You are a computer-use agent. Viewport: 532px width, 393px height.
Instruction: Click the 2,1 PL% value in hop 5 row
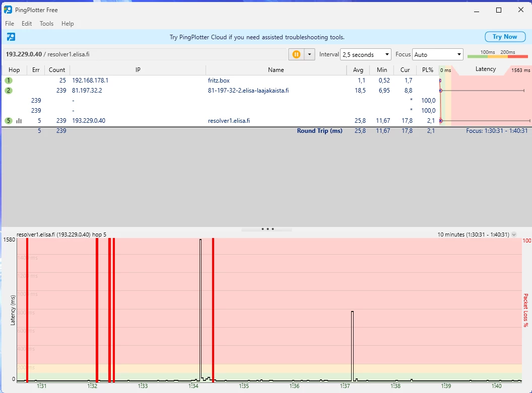(431, 121)
